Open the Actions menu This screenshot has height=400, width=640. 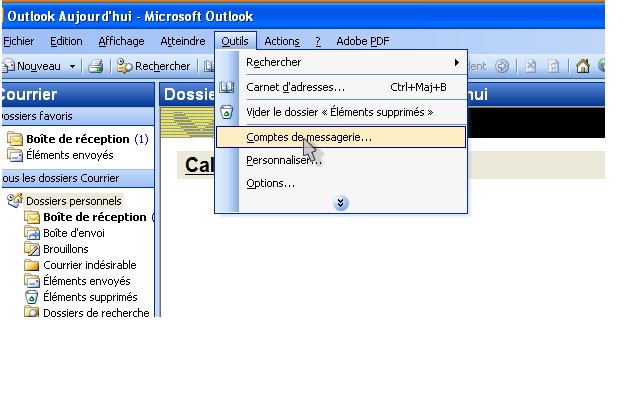[282, 41]
